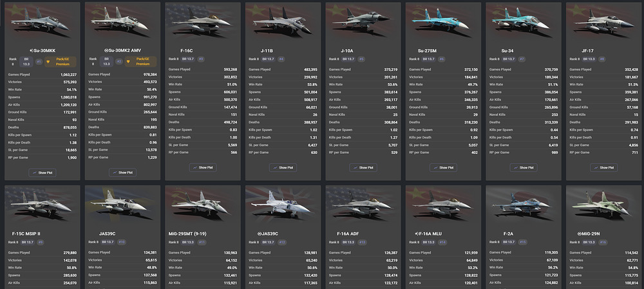
Task: Open the MiG-29N aircraft image
Action: [601, 203]
